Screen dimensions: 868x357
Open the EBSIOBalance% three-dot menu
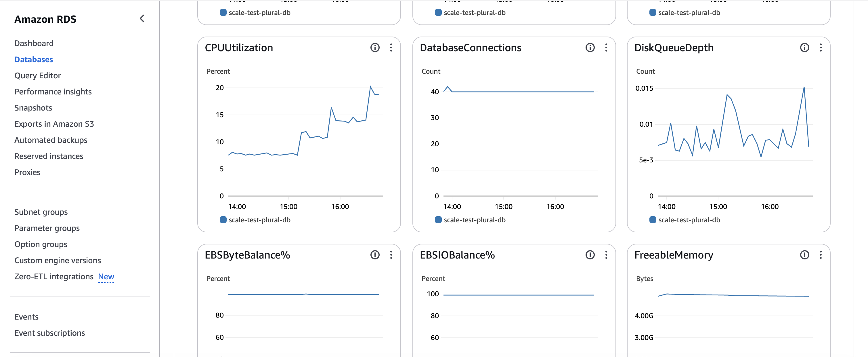(x=606, y=255)
